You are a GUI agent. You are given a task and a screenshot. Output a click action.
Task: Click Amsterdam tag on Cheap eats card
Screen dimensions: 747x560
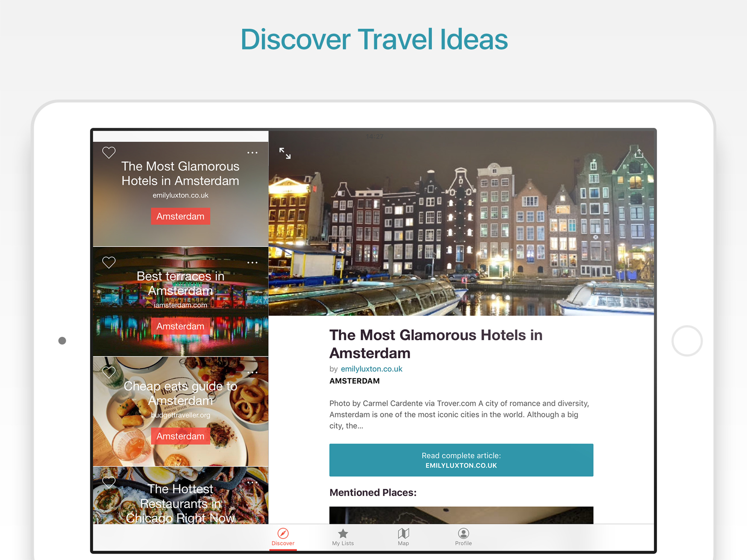click(180, 436)
